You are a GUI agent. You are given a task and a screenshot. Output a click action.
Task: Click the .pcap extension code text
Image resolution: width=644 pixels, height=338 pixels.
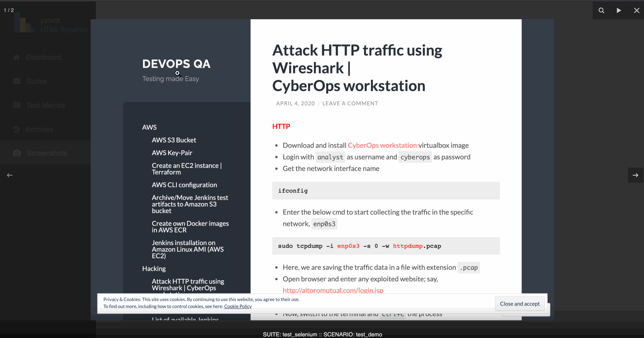469,267
